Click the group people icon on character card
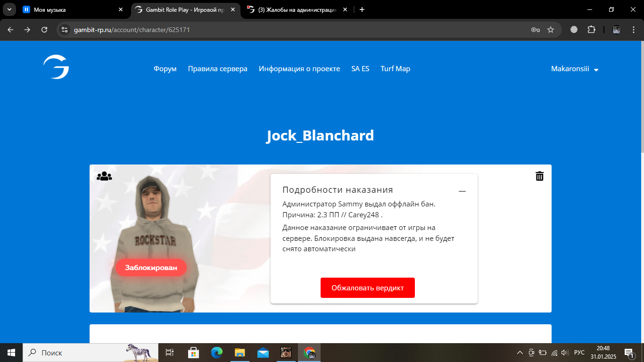The width and height of the screenshot is (644, 362). pos(104,176)
